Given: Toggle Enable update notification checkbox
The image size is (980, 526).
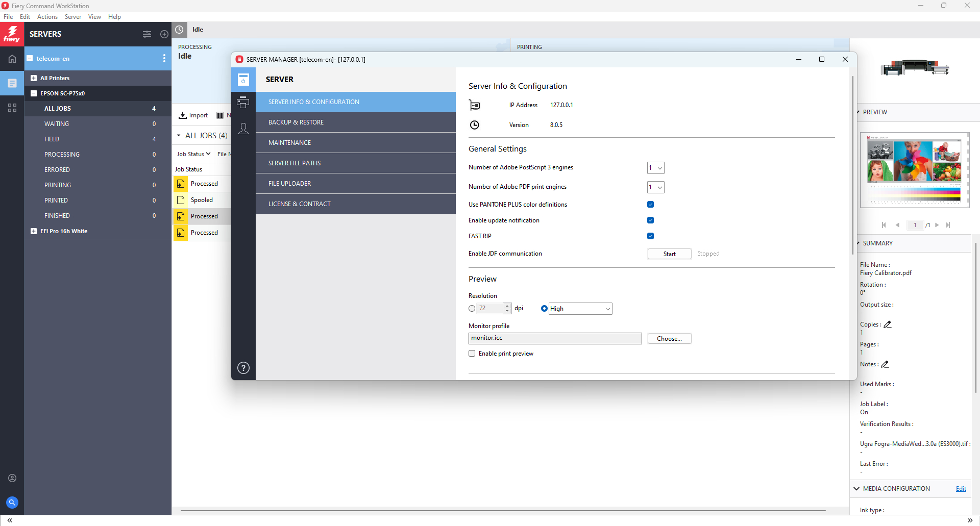Looking at the screenshot, I should (x=650, y=220).
